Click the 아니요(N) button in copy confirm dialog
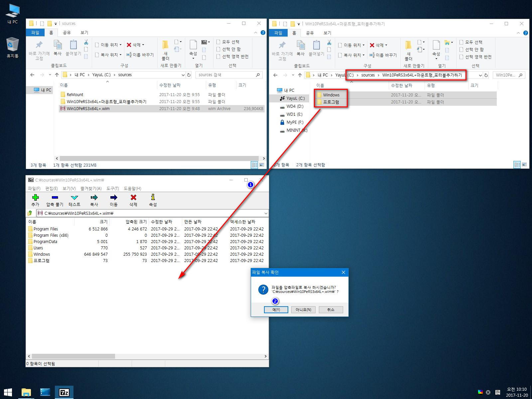This screenshot has height=399, width=532. pyautogui.click(x=303, y=310)
